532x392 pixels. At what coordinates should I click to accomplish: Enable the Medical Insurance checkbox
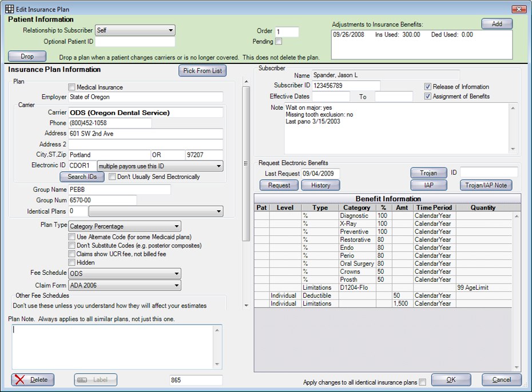click(x=72, y=87)
